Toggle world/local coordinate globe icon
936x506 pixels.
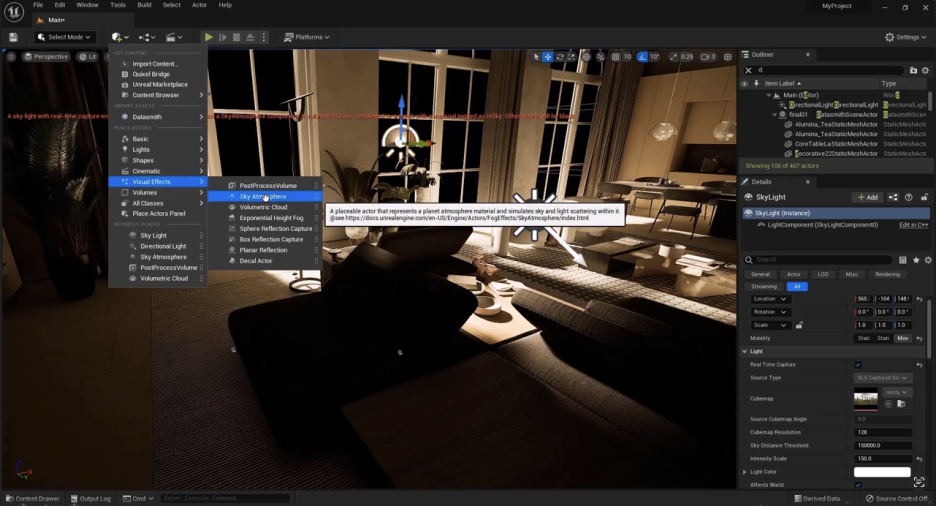click(586, 57)
